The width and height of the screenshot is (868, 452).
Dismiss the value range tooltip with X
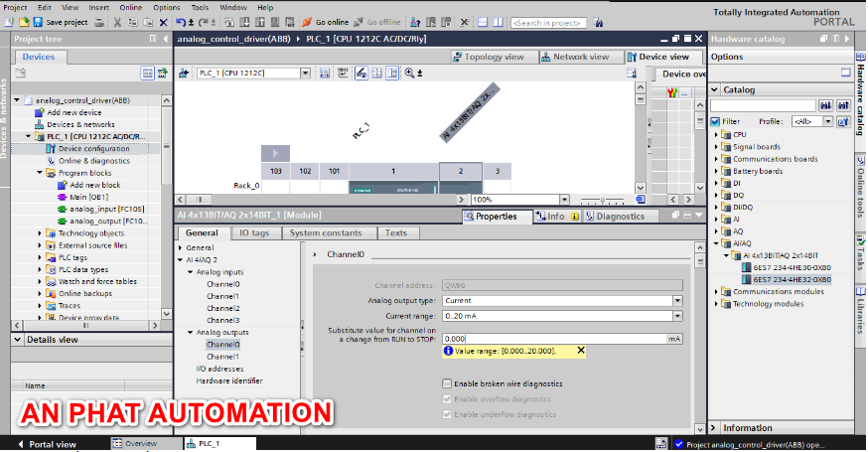pos(581,351)
